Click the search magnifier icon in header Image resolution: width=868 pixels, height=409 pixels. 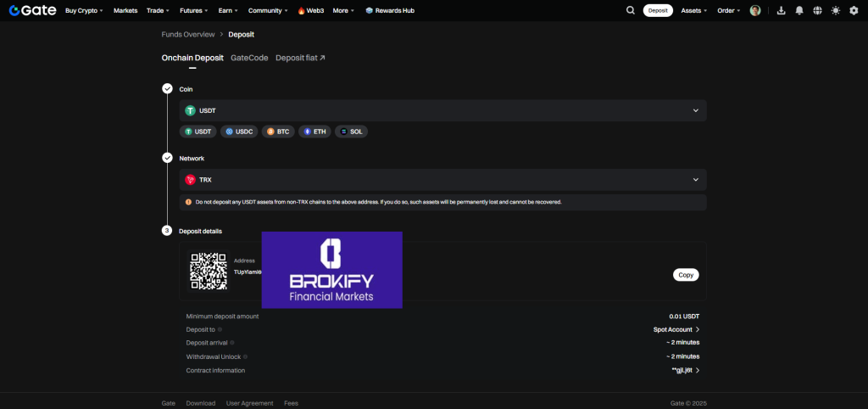coord(630,10)
